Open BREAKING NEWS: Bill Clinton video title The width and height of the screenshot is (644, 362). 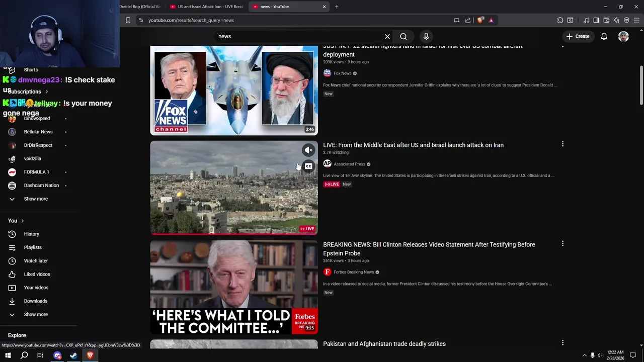coord(429,249)
